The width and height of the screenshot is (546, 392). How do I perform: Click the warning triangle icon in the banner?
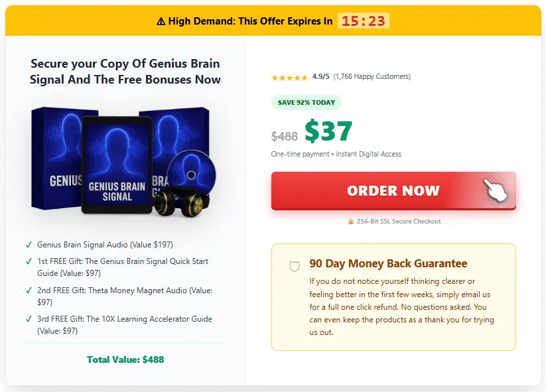[161, 21]
